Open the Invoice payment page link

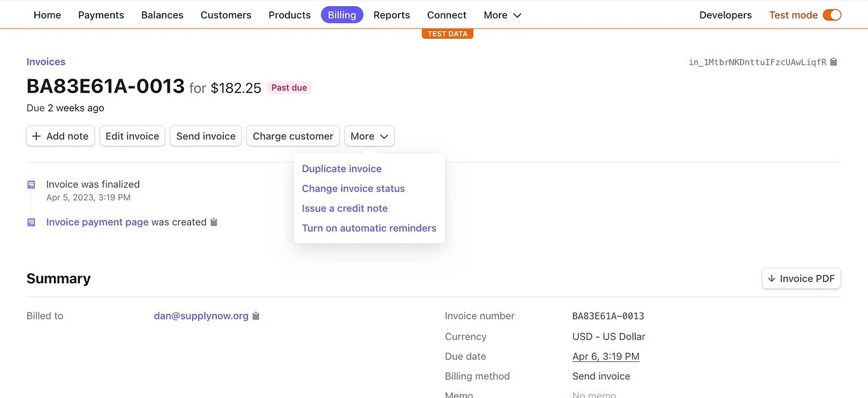pyautogui.click(x=97, y=222)
